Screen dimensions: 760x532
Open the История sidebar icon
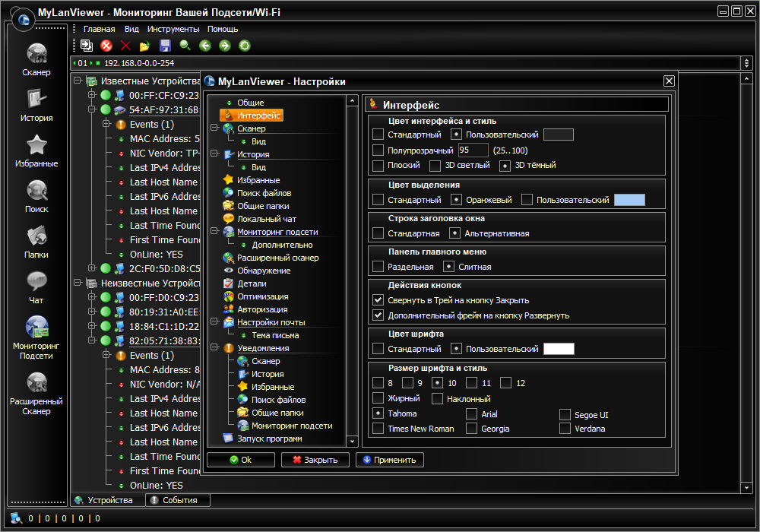coord(36,100)
